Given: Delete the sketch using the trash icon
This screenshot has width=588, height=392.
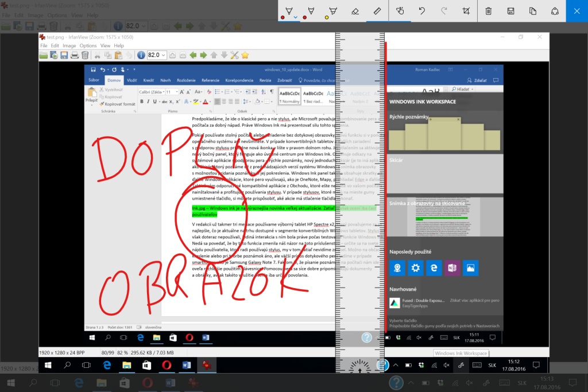Looking at the screenshot, I should tap(489, 10).
